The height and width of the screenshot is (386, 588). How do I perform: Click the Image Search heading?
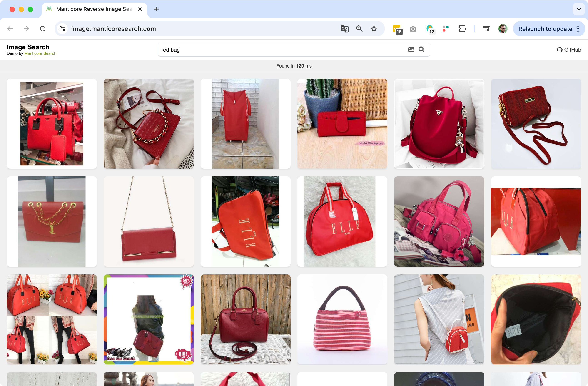point(28,47)
